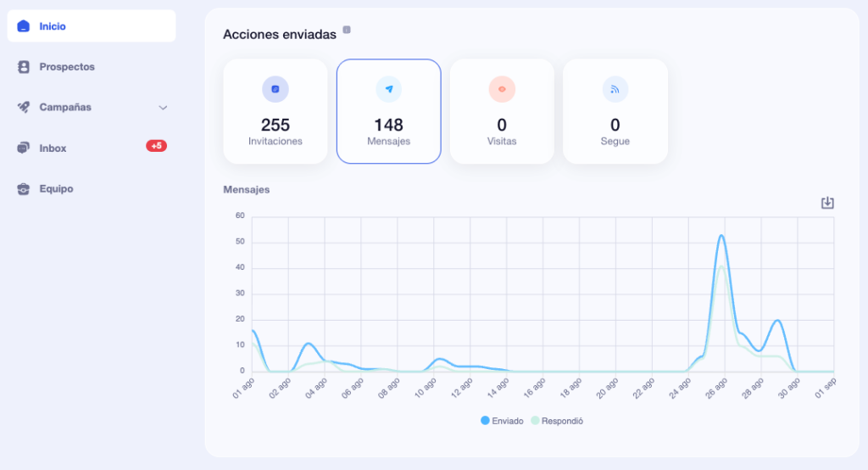This screenshot has width=868, height=470.
Task: Click the Prospectos contact icon
Action: 24,67
